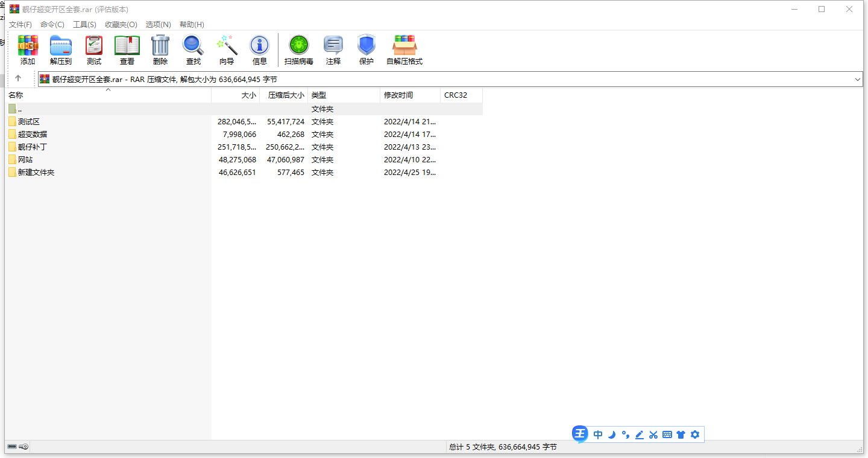The height and width of the screenshot is (458, 868).
Task: Sort by 修改时间 column header
Action: tap(398, 95)
